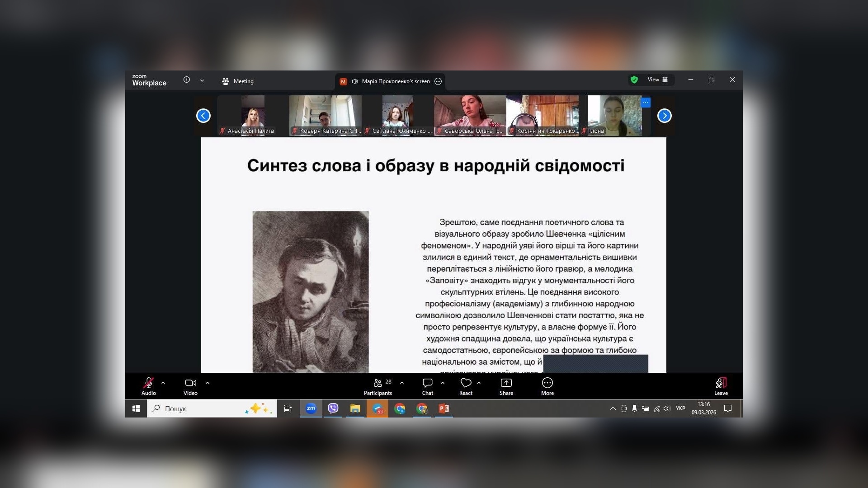Click the Meeting tab
868x488 pixels.
pos(238,81)
